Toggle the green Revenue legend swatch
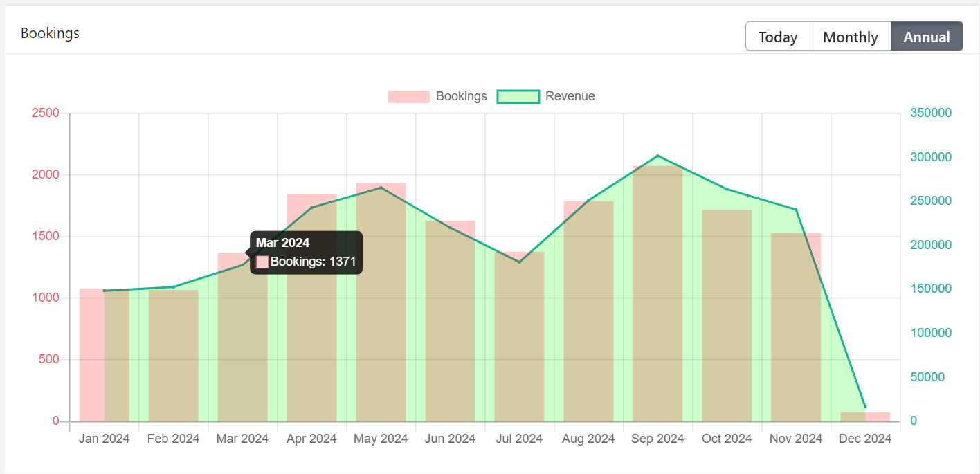 (x=518, y=96)
